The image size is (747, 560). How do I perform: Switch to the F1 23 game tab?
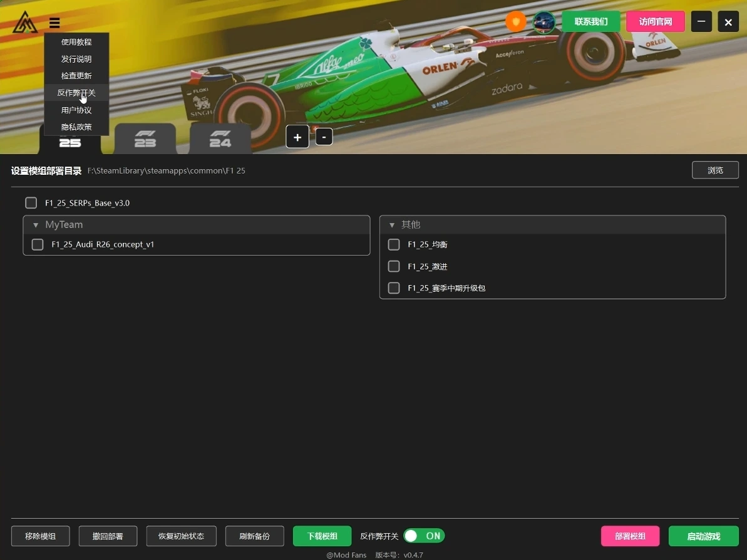click(145, 138)
